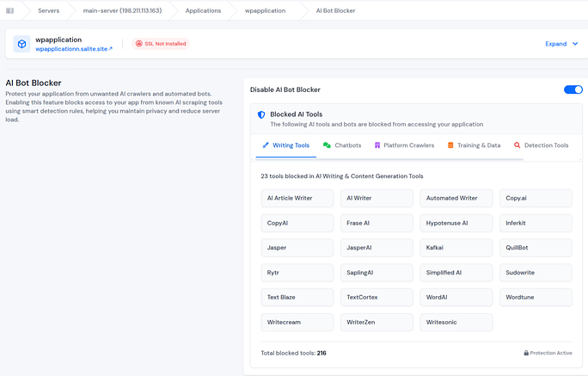This screenshot has height=376, width=588.
Task: Open the Applications breadcrumb
Action: pyautogui.click(x=203, y=10)
